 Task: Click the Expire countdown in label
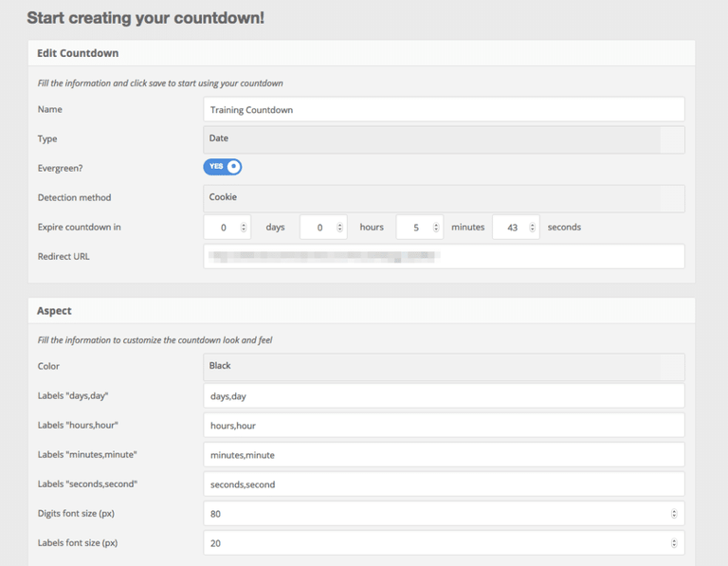coord(80,227)
